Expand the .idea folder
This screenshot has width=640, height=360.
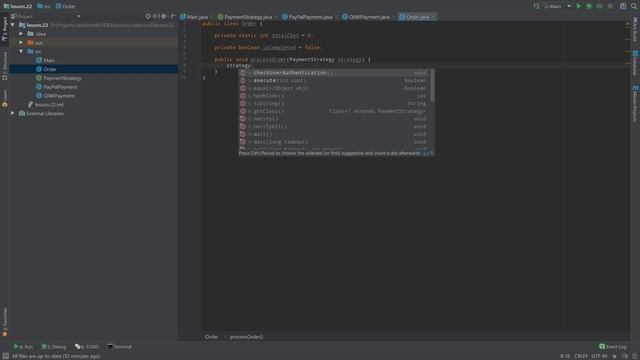coord(21,34)
